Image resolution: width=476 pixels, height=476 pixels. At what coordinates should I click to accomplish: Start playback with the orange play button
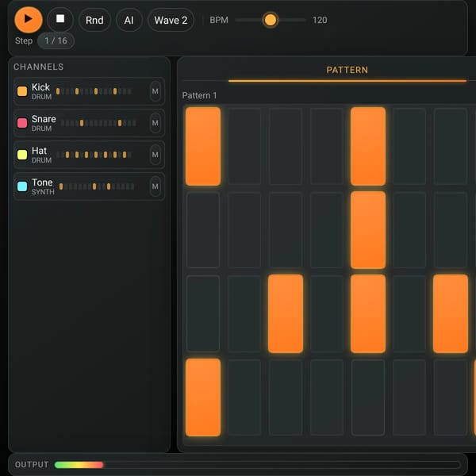coord(29,20)
